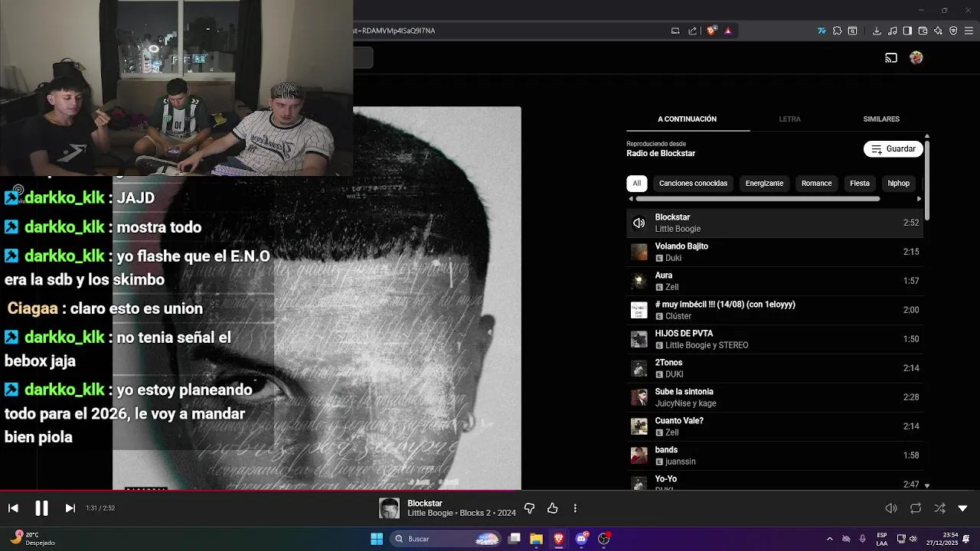Toggle the browser sidebar panel
980x551 pixels.
pos(907,31)
